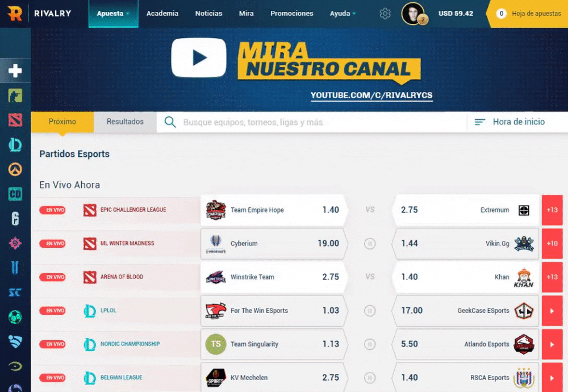Select the Rocket League sidebar icon

15,341
